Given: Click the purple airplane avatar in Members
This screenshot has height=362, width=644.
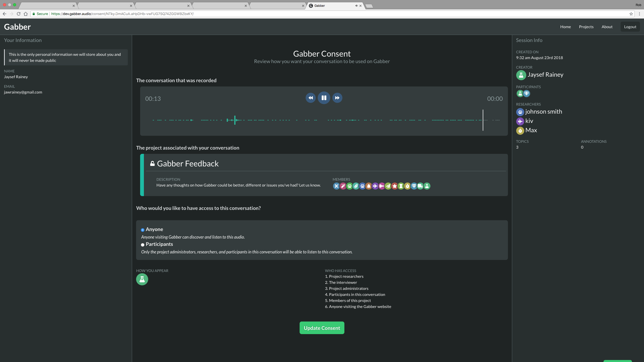Looking at the screenshot, I should (375, 186).
